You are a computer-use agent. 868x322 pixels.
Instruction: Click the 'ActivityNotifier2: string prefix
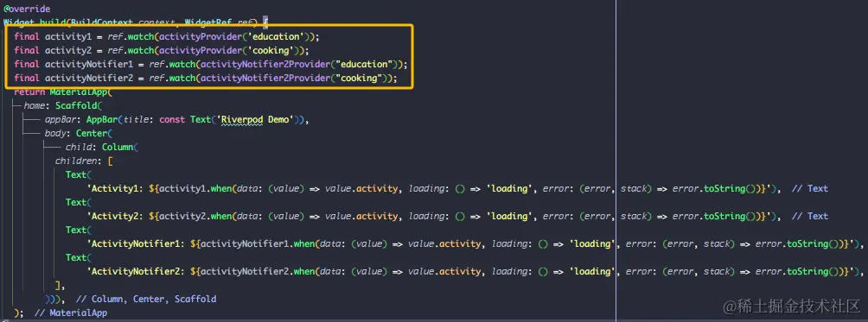pos(136,271)
